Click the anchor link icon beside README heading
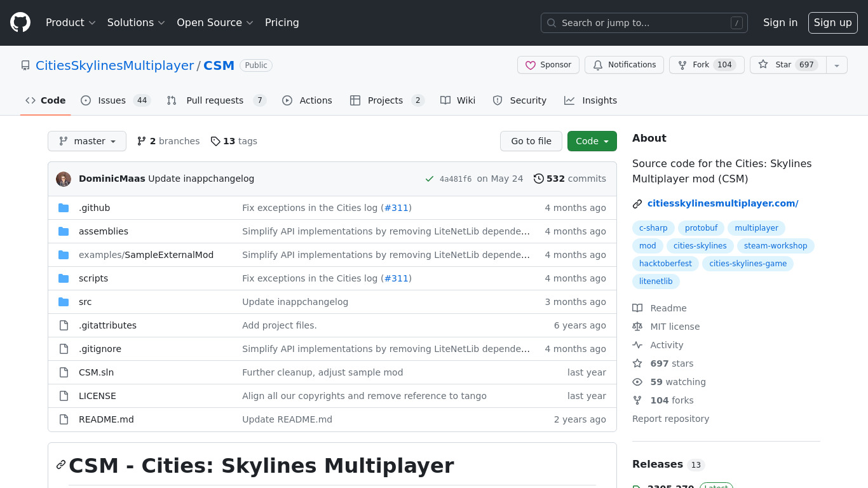The image size is (868, 488). [61, 464]
